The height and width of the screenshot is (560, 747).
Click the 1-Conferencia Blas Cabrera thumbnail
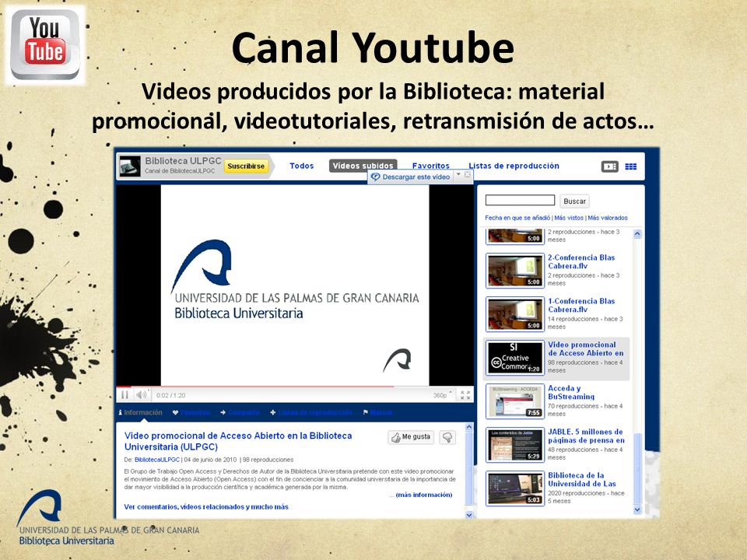click(515, 314)
